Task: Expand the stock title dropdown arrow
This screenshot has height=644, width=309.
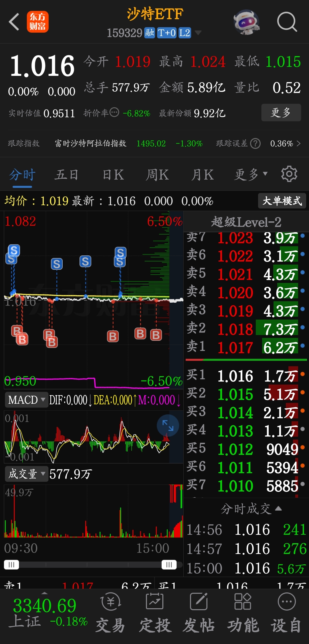Action: pyautogui.click(x=198, y=33)
